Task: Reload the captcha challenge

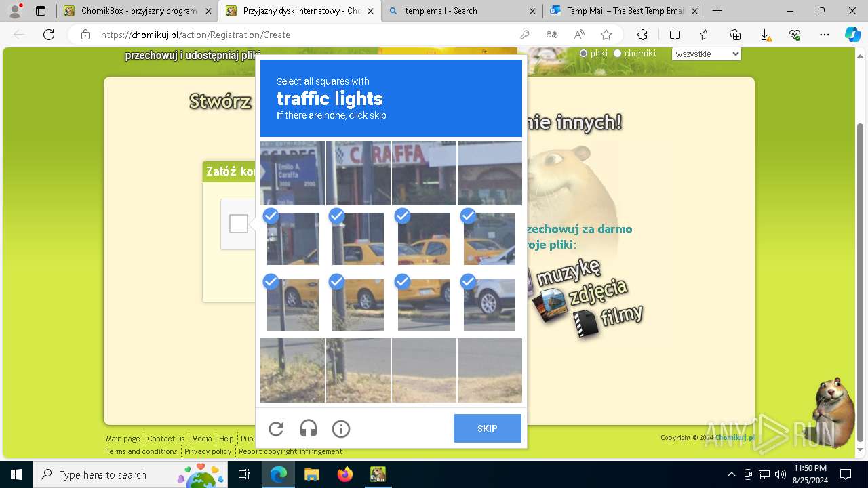Action: [x=276, y=428]
